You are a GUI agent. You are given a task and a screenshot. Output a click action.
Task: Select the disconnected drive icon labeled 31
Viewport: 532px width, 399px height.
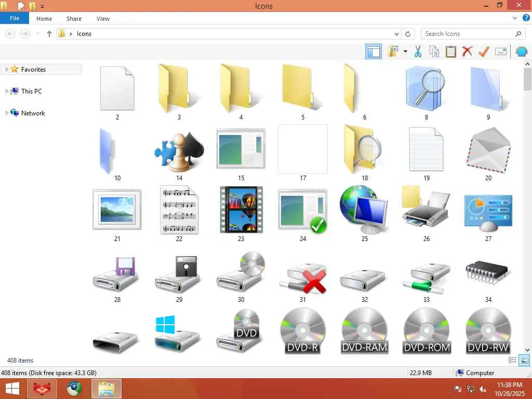coord(303,277)
